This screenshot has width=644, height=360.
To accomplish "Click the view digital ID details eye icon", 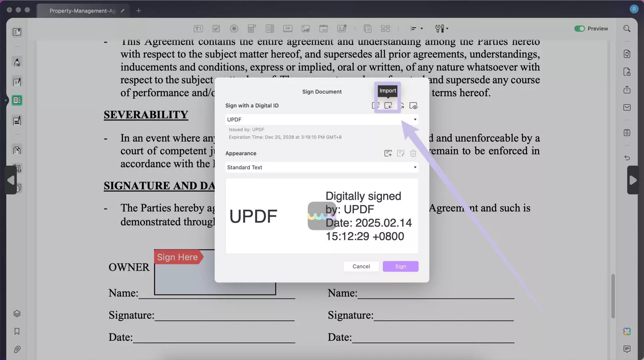I will click(413, 106).
